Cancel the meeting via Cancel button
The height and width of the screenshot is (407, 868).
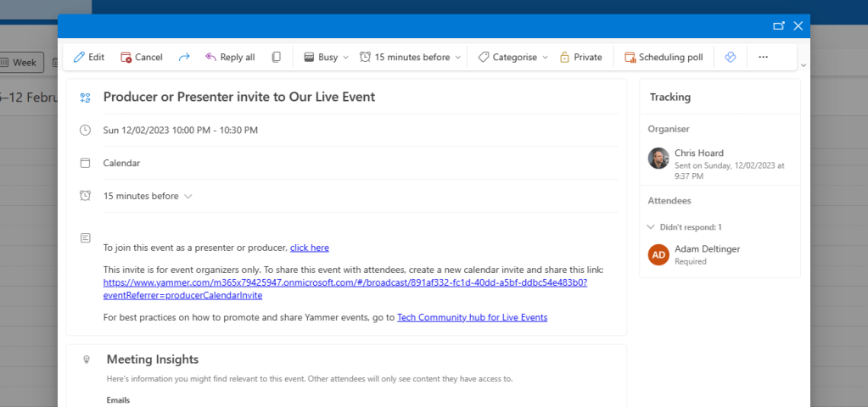click(141, 58)
